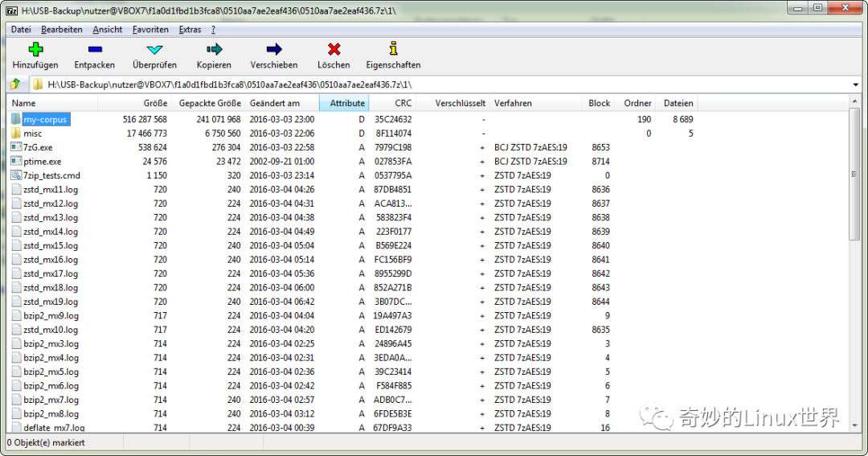This screenshot has height=456, width=868.
Task: Sort by the Dateien column header
Action: pos(677,103)
